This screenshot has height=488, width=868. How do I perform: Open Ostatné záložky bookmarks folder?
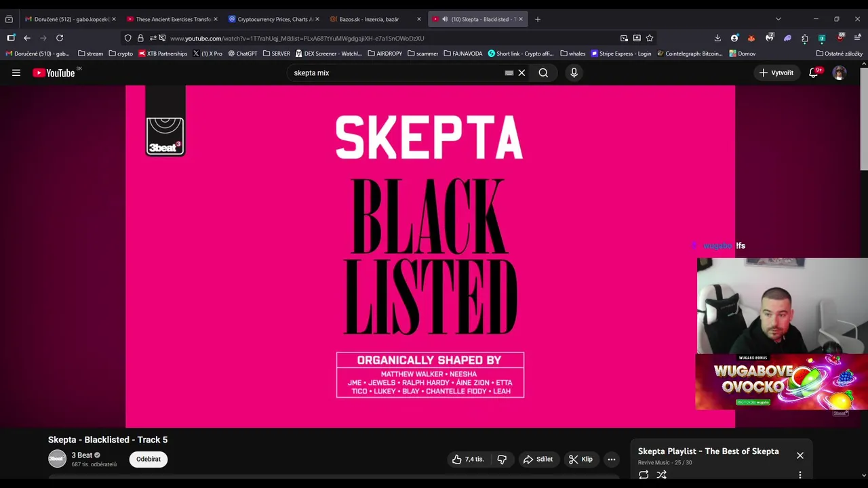[840, 54]
